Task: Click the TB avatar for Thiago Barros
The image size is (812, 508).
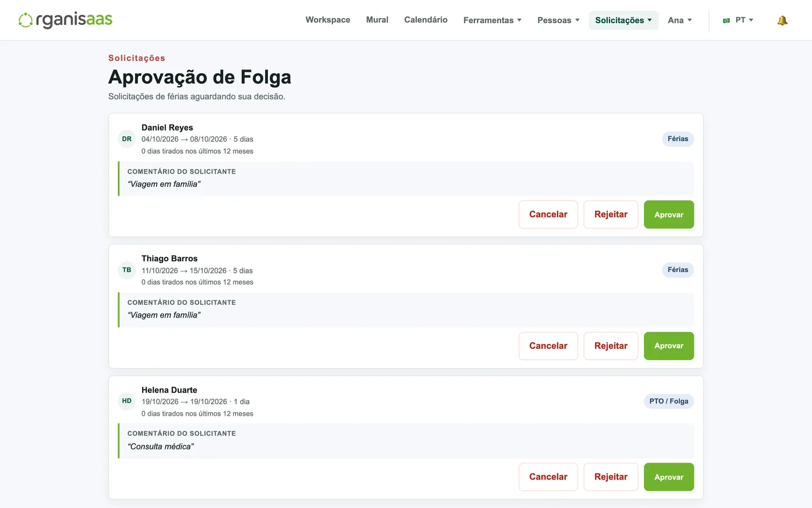Action: tap(127, 270)
